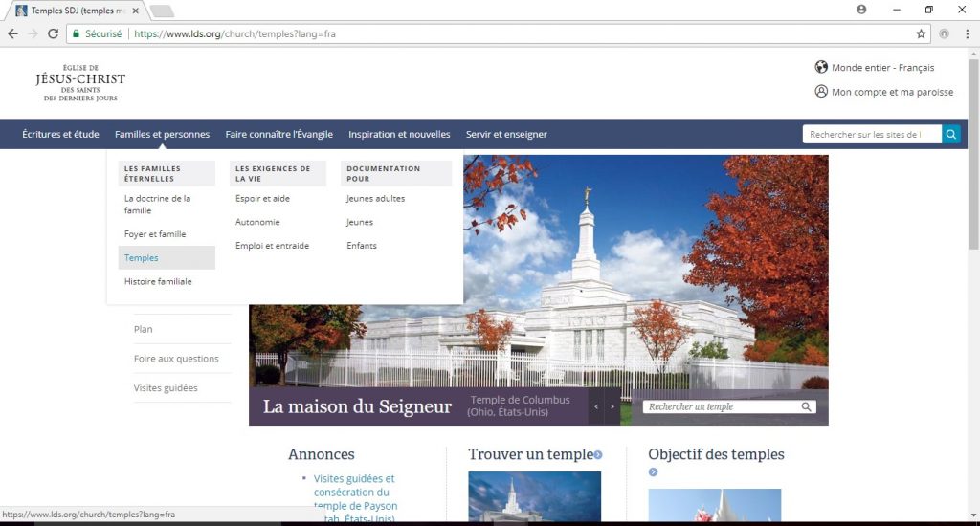Show previous temple slide arrow

click(596, 406)
